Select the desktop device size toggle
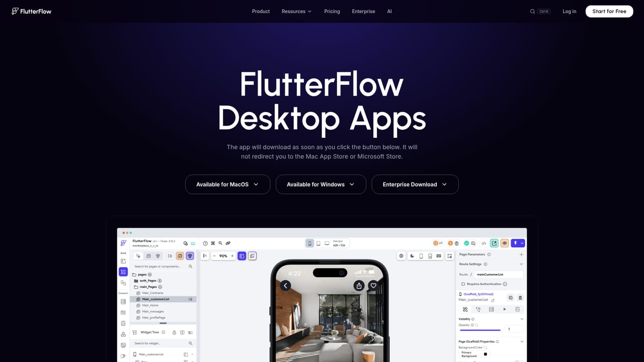The height and width of the screenshot is (362, 644). coord(327,243)
